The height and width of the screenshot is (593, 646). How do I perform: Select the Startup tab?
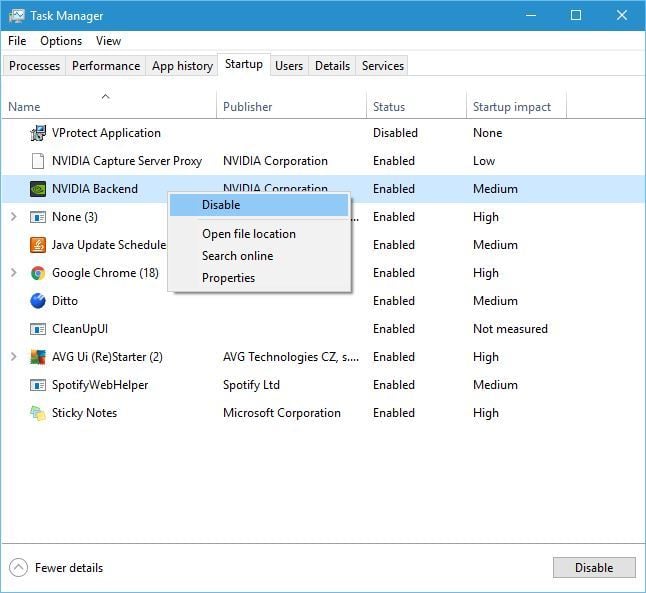pos(244,64)
